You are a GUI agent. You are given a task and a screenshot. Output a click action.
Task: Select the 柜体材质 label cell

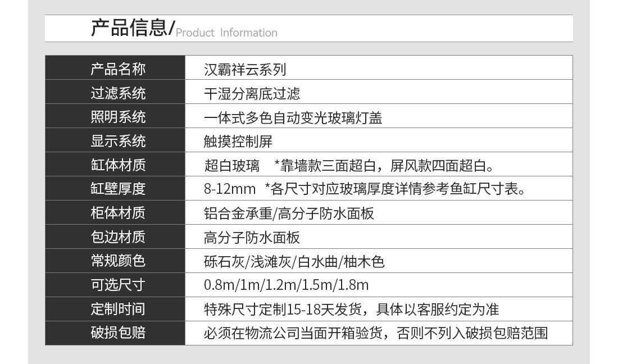pyautogui.click(x=118, y=213)
